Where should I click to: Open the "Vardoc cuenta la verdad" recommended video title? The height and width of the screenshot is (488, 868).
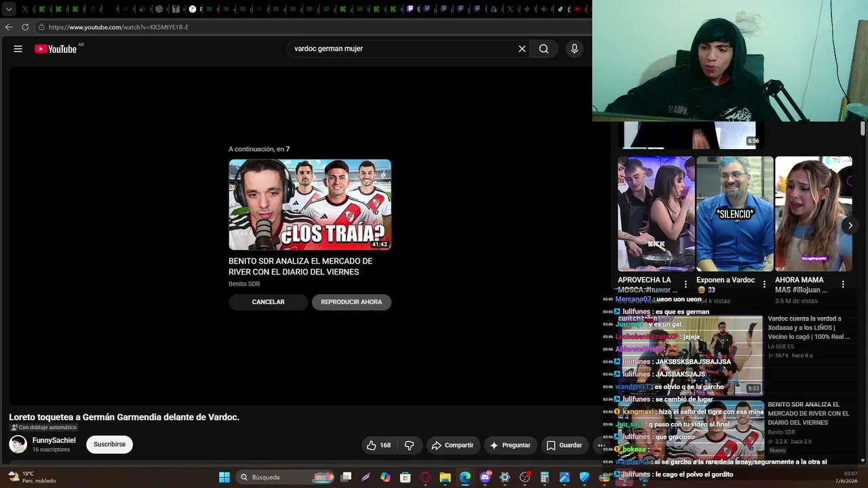point(808,328)
